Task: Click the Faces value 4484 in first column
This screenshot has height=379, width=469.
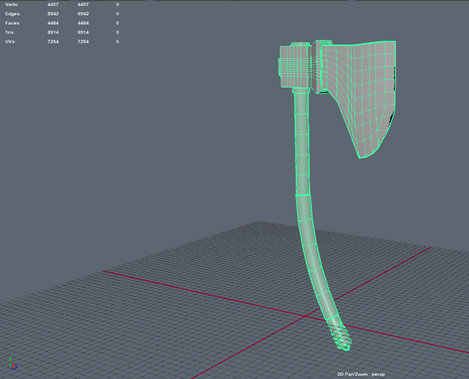Action: click(53, 23)
